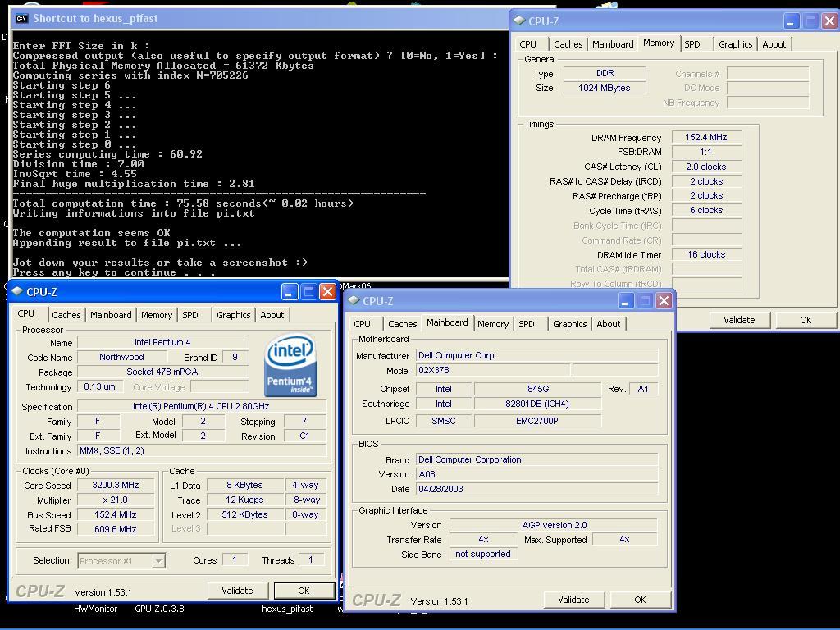Open Graphics tab in CPU window
Viewport: 840px width, 630px height.
pos(233,315)
